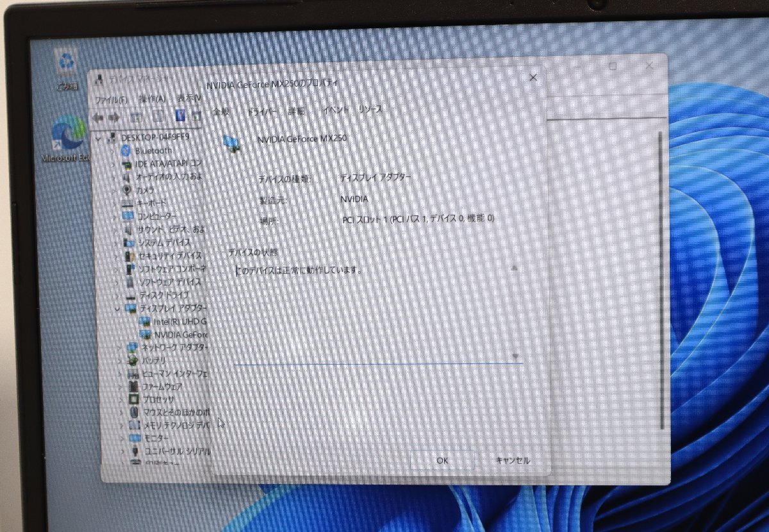Click the blue Help icon in toolbar
The width and height of the screenshot is (769, 532).
click(180, 116)
